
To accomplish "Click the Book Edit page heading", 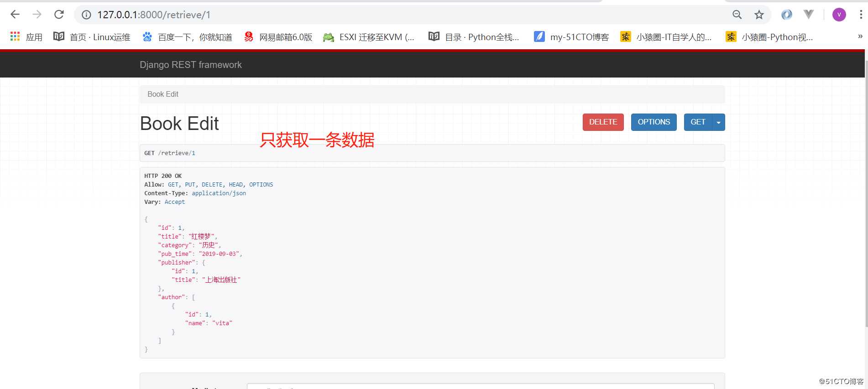I will click(x=179, y=124).
